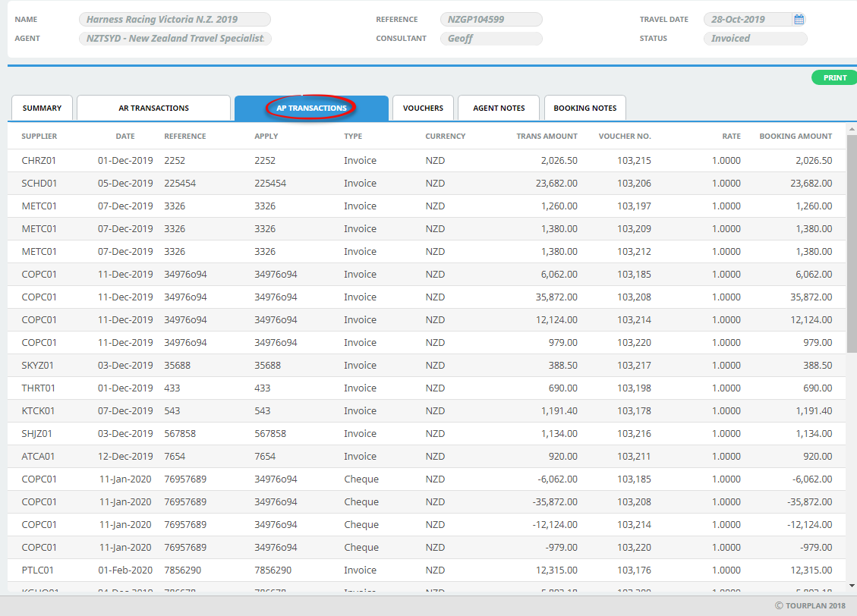
Task: Sort by the Supplier column header
Action: coord(39,137)
